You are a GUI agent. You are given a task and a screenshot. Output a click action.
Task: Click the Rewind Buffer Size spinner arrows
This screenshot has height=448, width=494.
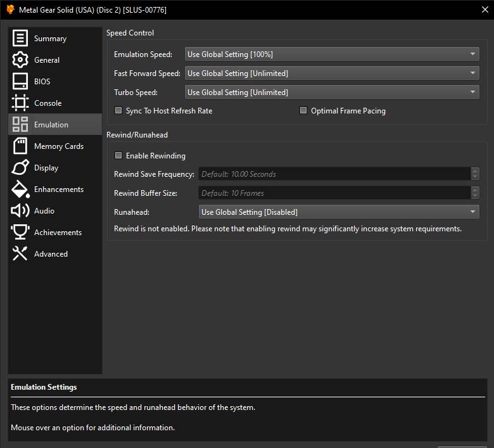click(x=475, y=193)
